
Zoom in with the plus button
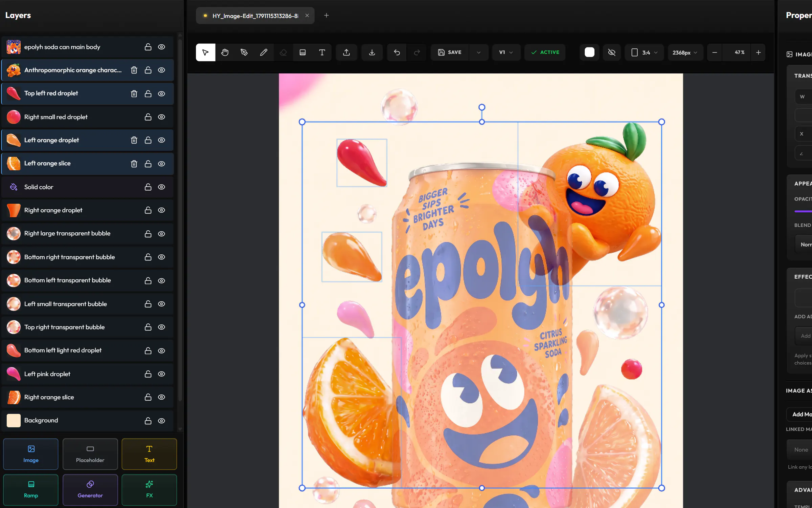click(x=758, y=52)
